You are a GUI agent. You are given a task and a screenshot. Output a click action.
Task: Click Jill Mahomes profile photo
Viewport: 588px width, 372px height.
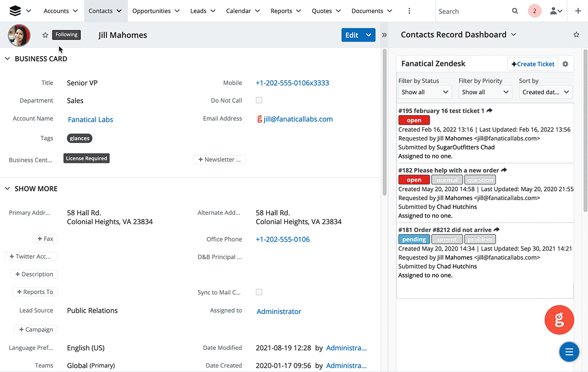[19, 35]
